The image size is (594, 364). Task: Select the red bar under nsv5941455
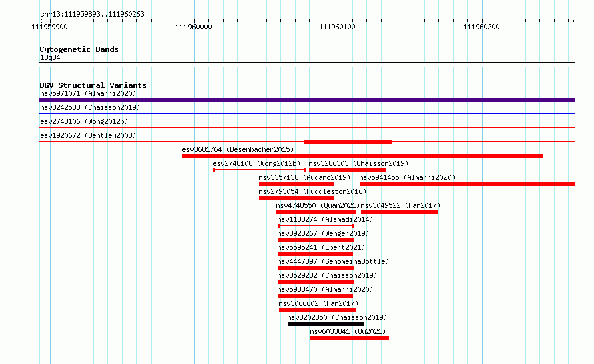click(x=467, y=184)
